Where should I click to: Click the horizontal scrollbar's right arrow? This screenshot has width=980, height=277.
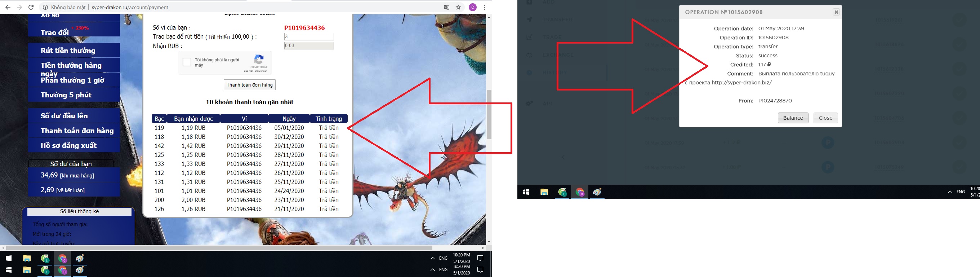(483, 248)
